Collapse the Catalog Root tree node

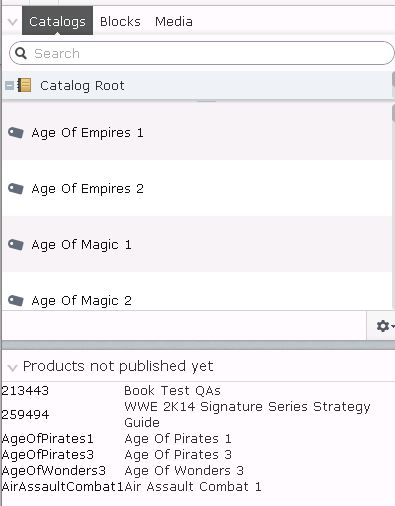click(9, 86)
